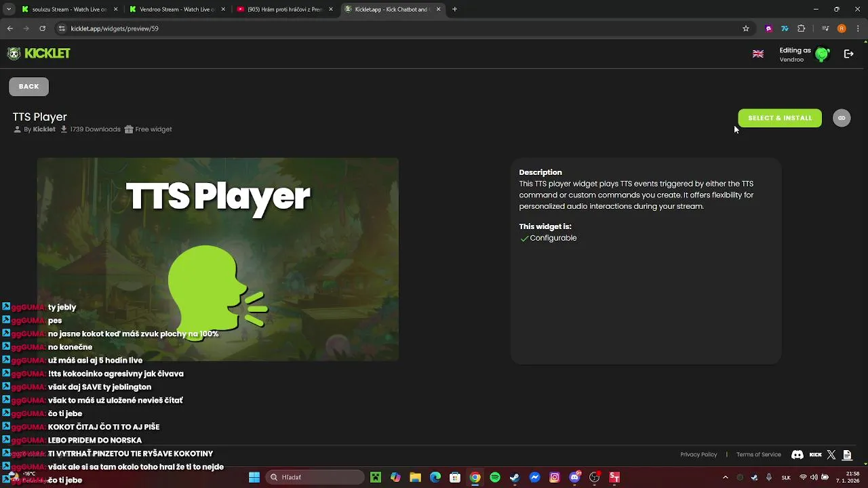Select the Kicklet.app browser tab
The width and height of the screenshot is (868, 488).
tap(392, 9)
